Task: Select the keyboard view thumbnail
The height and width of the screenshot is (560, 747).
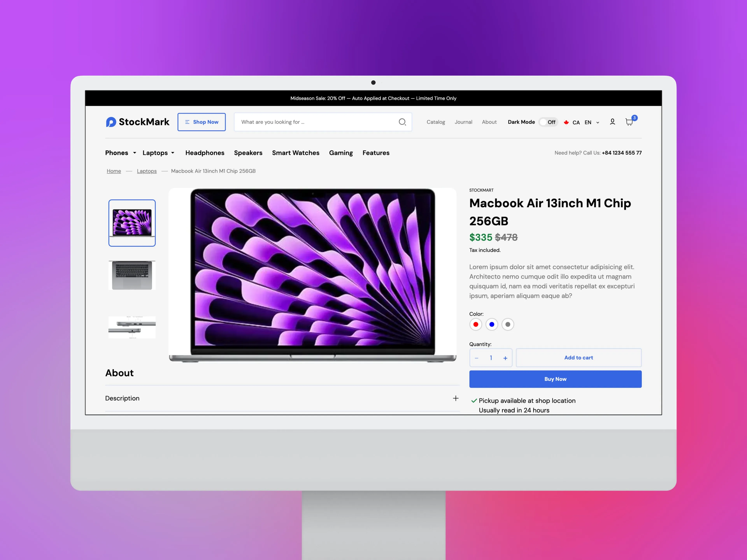Action: pos(132,275)
